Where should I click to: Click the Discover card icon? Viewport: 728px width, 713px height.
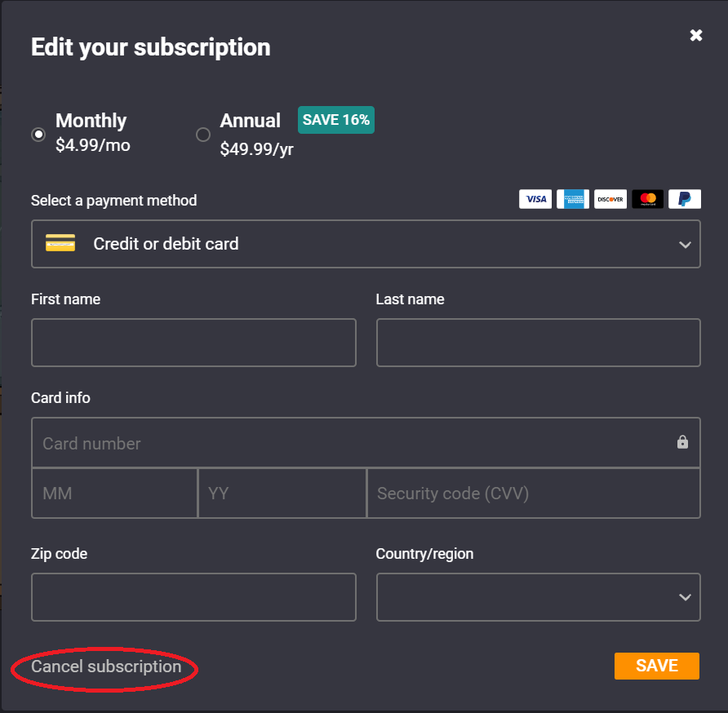tap(610, 199)
